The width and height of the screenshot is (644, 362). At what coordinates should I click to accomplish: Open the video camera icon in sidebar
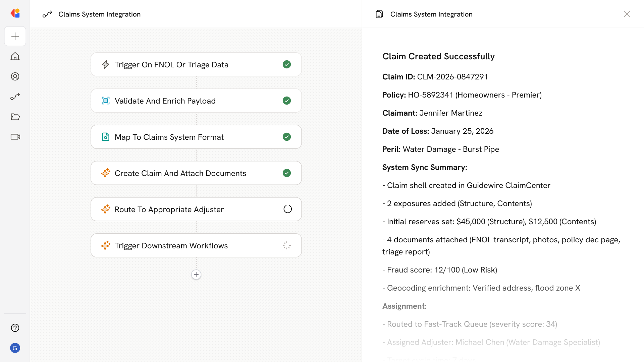pos(15,137)
